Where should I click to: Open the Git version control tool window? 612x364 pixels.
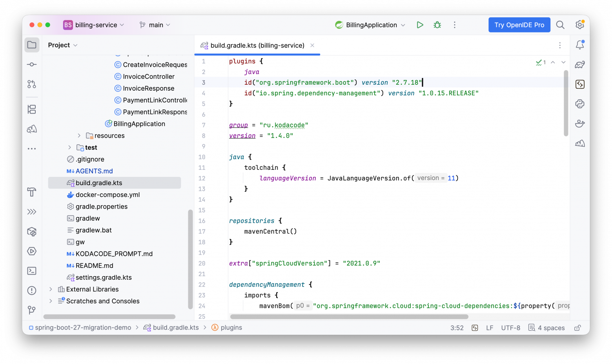click(32, 310)
